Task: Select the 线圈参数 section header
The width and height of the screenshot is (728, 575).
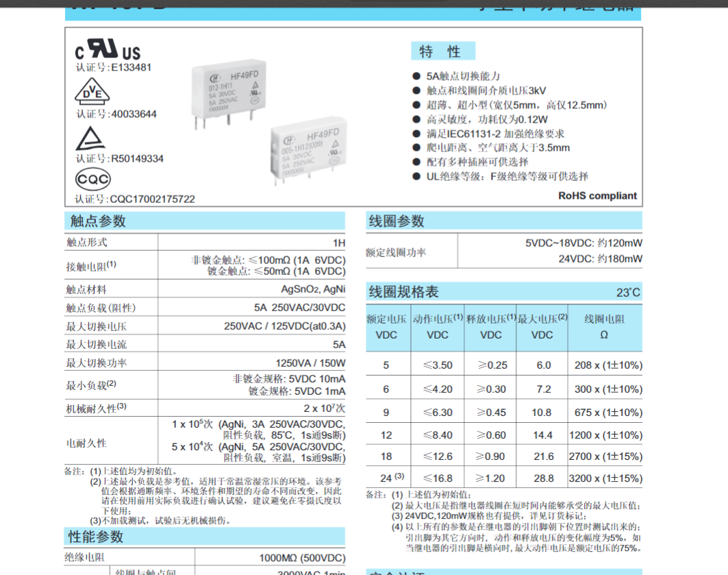Action: pos(397,221)
